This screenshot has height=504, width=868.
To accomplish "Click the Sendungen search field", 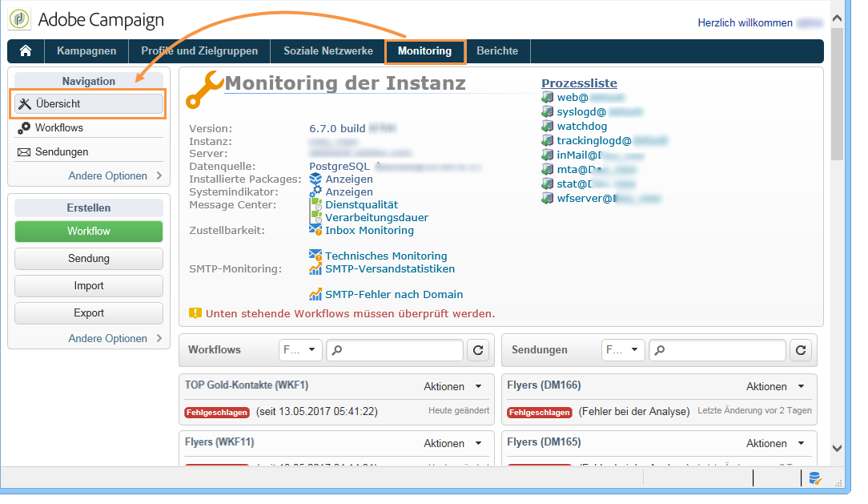I will point(717,350).
